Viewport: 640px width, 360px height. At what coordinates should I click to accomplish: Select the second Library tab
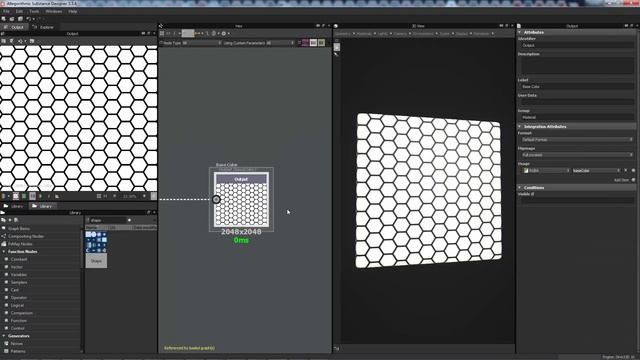[42, 207]
